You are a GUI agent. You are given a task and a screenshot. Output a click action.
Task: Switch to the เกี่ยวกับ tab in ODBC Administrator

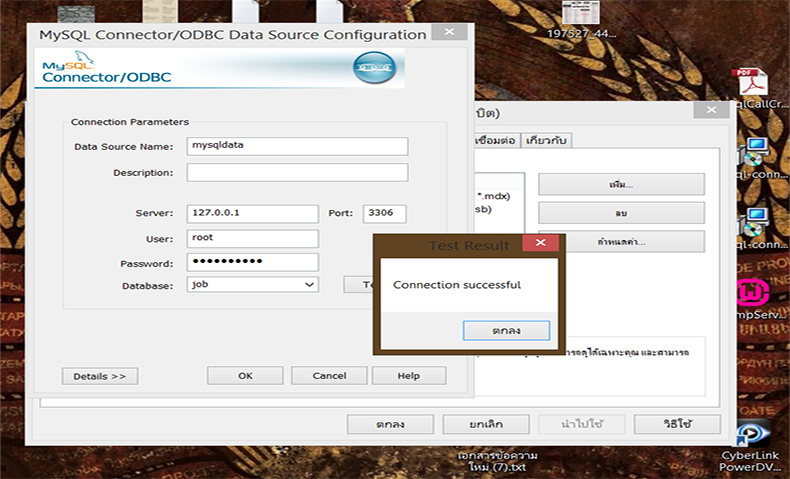pos(546,140)
